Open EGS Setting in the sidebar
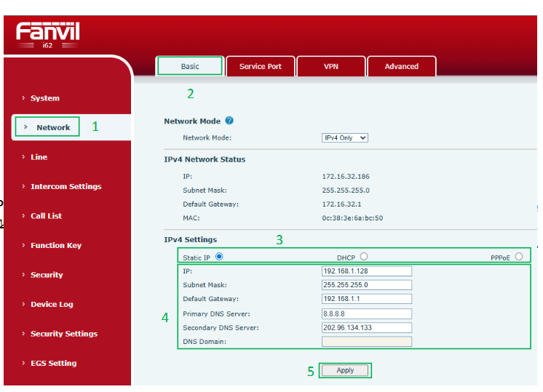 [53, 363]
